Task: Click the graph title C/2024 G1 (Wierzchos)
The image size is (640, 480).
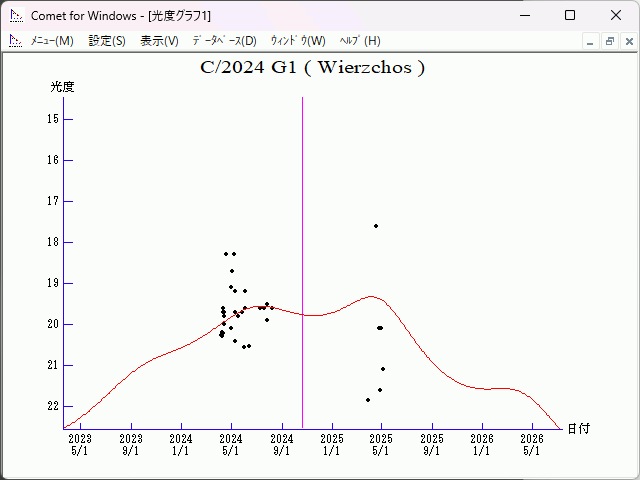Action: [x=313, y=68]
